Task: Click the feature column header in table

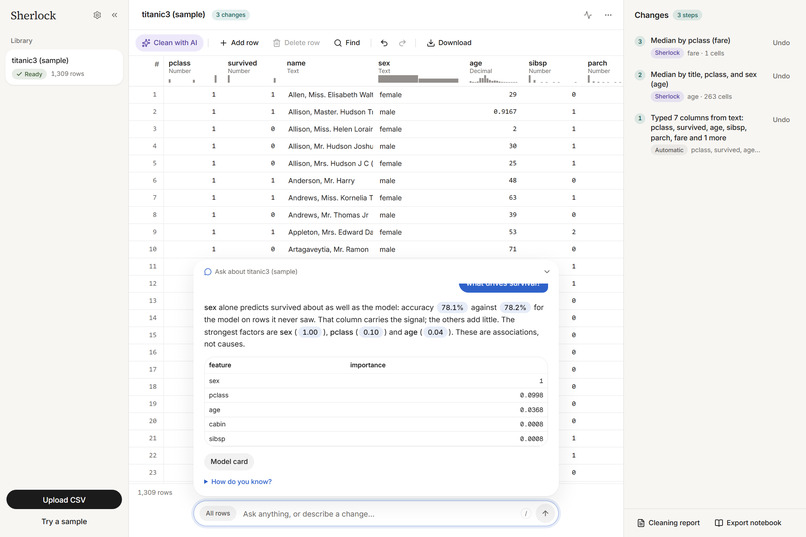Action: point(220,365)
